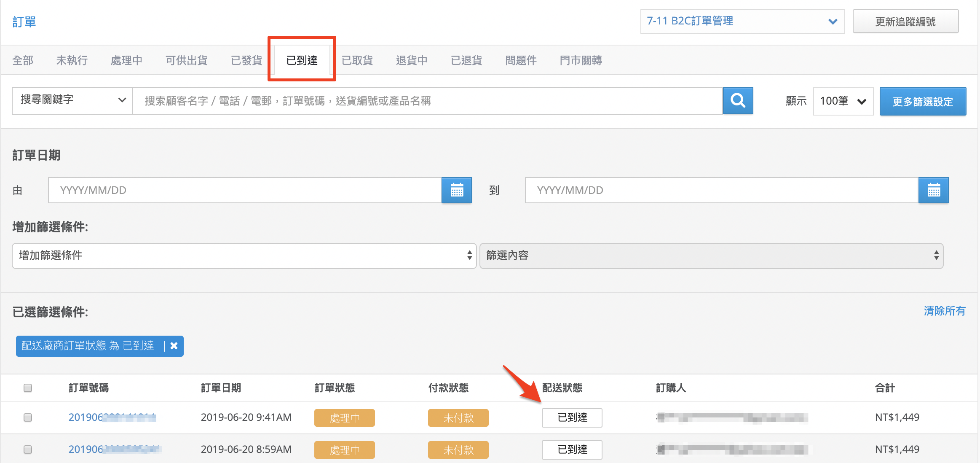The height and width of the screenshot is (463, 980).
Task: Switch to the 問題件 tab
Action: pos(521,60)
